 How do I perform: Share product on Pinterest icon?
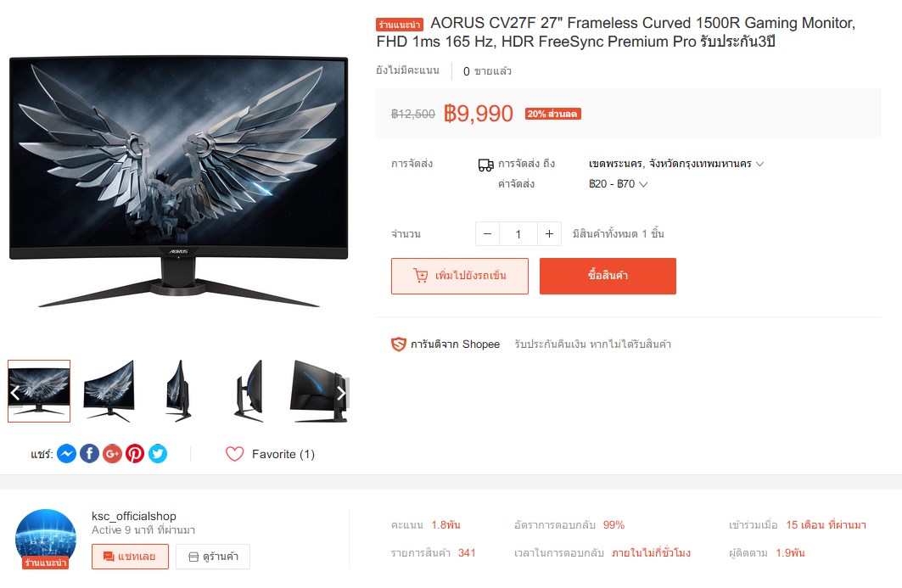point(135,454)
